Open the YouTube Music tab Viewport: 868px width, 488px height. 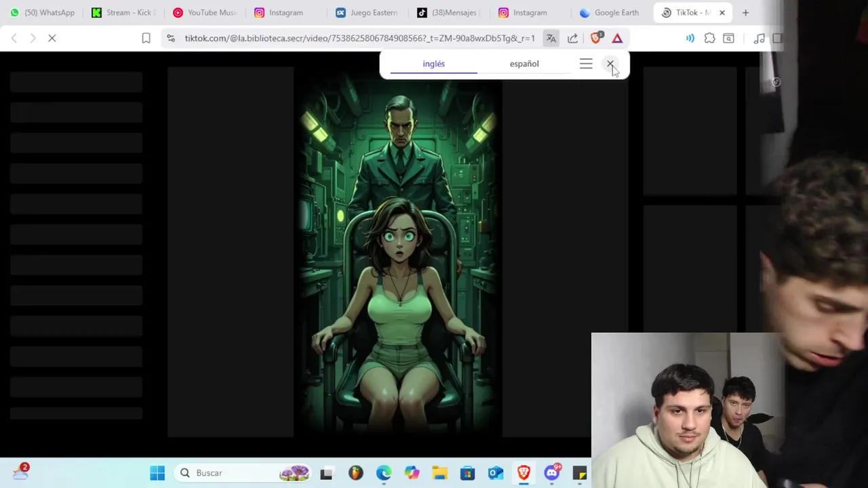click(x=205, y=12)
